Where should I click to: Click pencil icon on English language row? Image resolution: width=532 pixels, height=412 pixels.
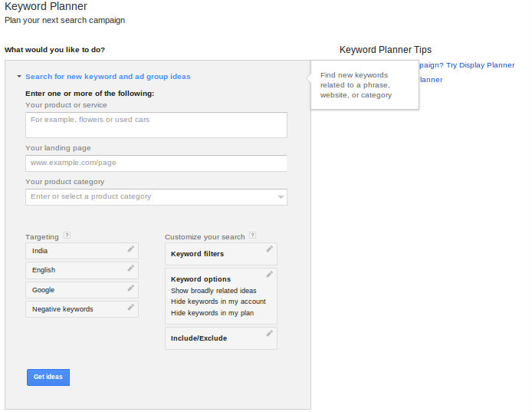pyautogui.click(x=131, y=269)
